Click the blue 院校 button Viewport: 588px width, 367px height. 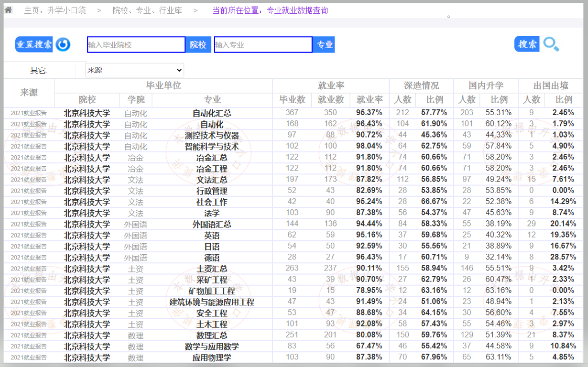click(198, 44)
